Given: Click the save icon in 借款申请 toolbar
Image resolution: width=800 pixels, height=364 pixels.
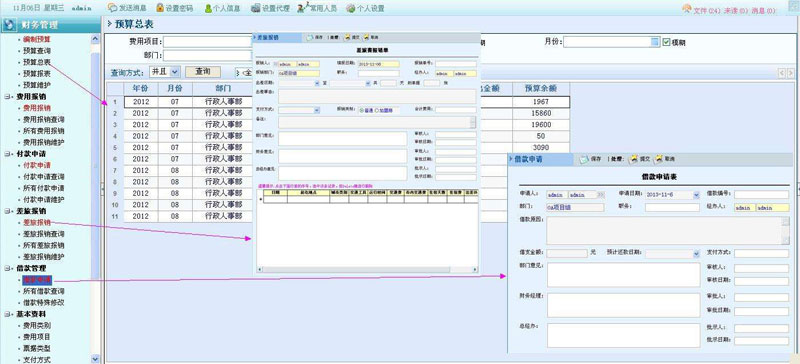Looking at the screenshot, I should 584,159.
